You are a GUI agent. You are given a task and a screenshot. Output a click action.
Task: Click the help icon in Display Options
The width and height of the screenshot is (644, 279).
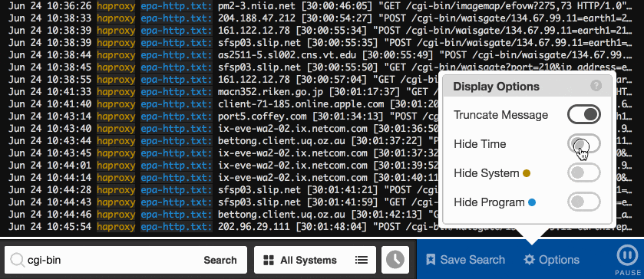596,86
